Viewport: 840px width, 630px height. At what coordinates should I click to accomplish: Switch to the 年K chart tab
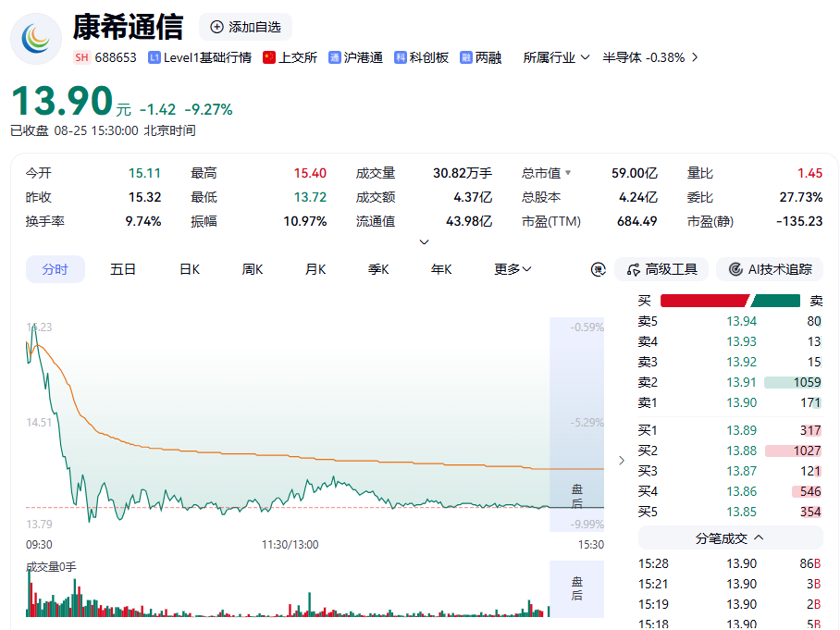[441, 269]
